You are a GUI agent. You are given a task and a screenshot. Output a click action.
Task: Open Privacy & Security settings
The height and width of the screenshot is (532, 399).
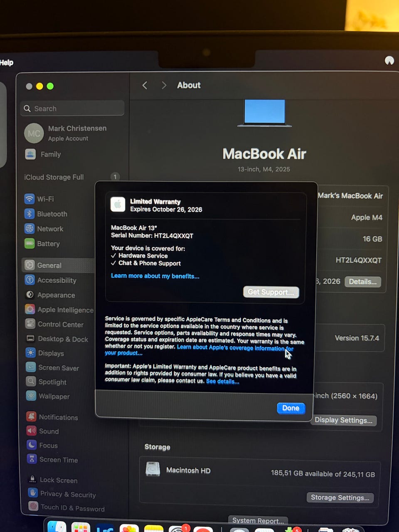tap(62, 494)
